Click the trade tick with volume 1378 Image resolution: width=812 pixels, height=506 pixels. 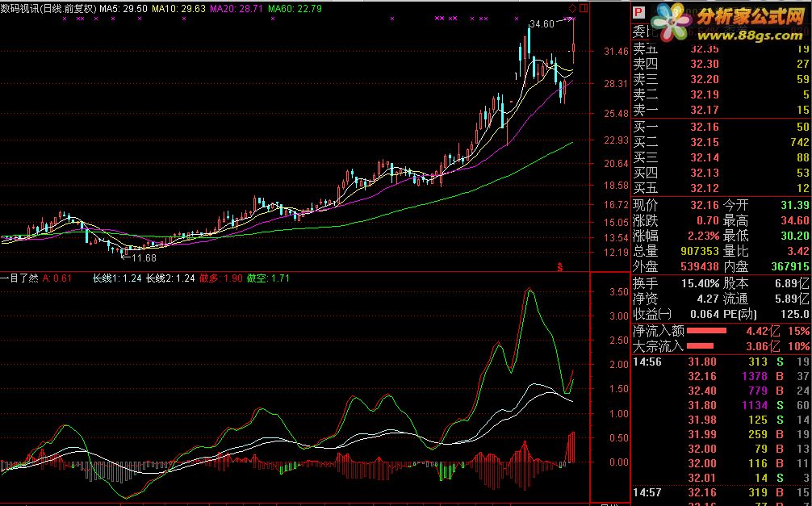tap(721, 377)
